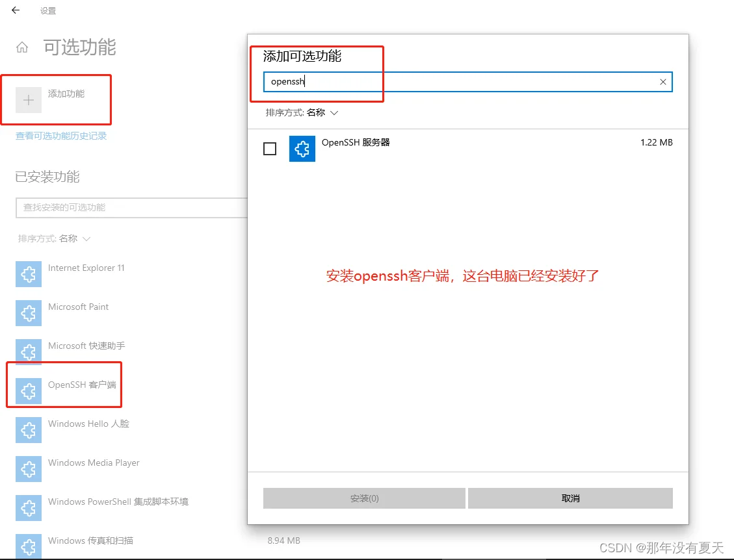
Task: Click the Internet Explorer 11 label
Action: click(x=86, y=268)
